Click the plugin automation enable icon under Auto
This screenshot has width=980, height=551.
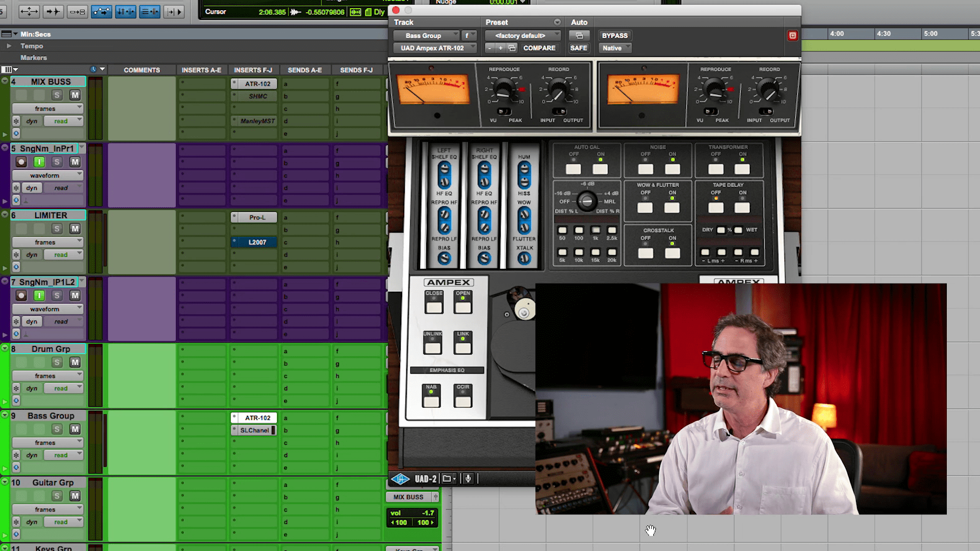click(x=579, y=36)
